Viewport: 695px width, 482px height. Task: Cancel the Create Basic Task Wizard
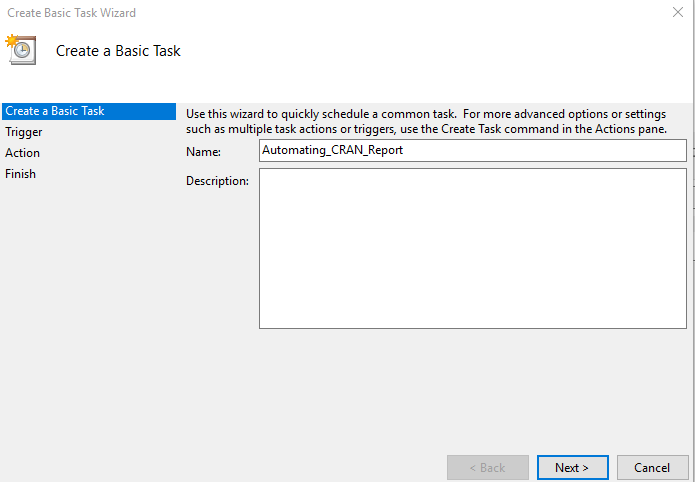click(652, 467)
